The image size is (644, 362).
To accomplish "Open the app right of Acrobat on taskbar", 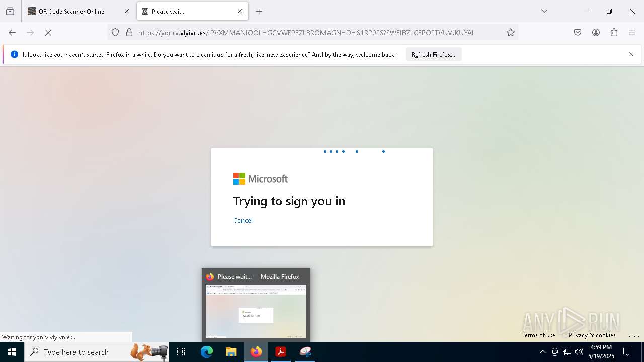I will [305, 352].
